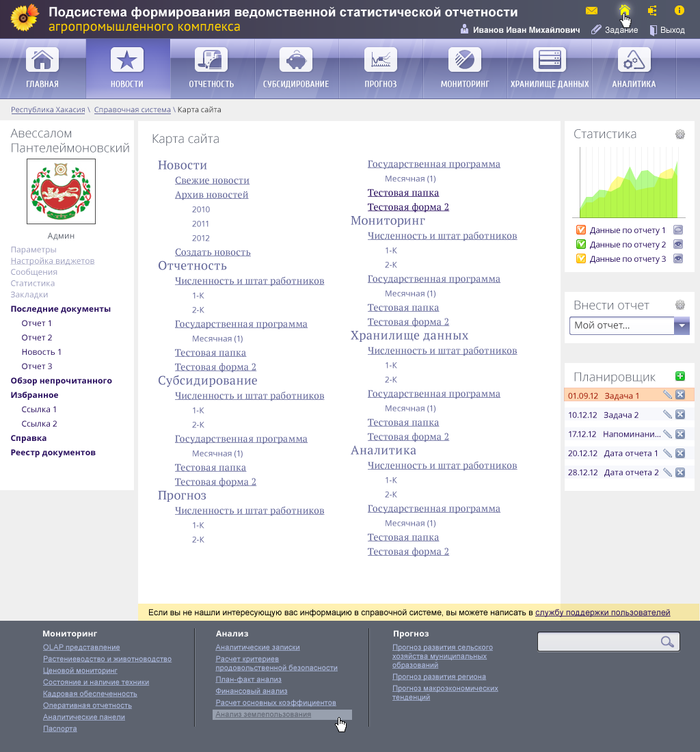Open the Мой отчет dropdown arrow
The height and width of the screenshot is (752, 700).
pos(682,325)
